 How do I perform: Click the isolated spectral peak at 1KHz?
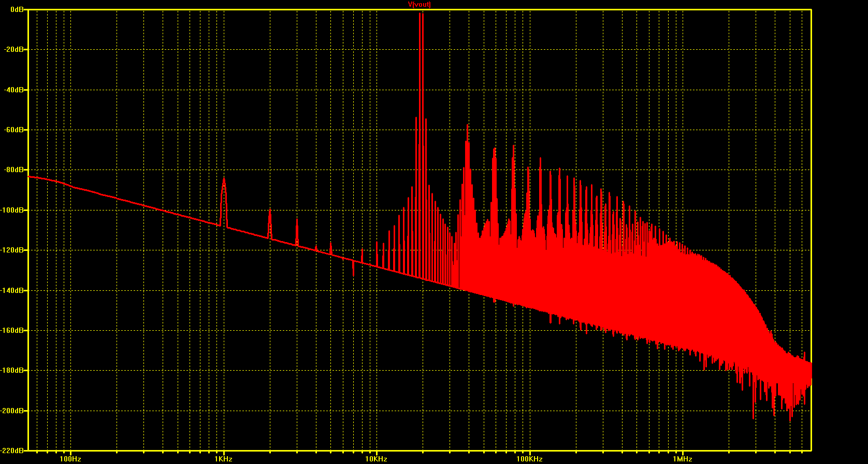(x=224, y=201)
